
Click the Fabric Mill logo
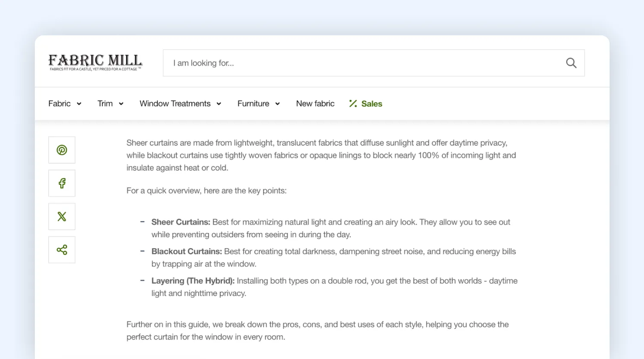click(x=95, y=62)
